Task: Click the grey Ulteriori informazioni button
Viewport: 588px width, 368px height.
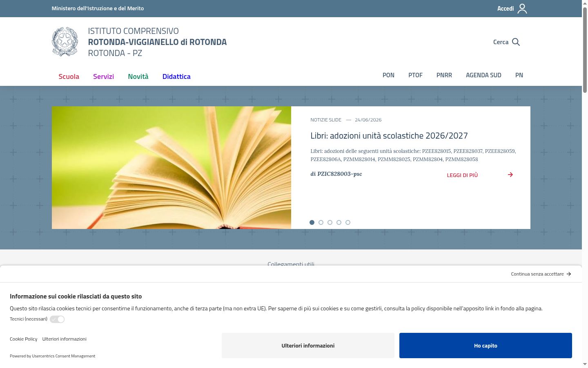Action: pyautogui.click(x=308, y=346)
